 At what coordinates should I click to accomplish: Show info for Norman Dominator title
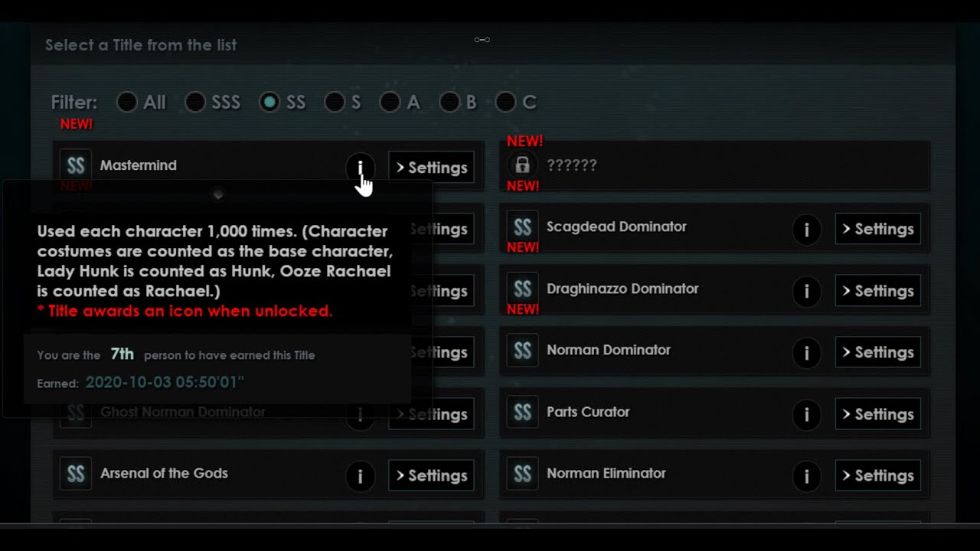(x=806, y=352)
